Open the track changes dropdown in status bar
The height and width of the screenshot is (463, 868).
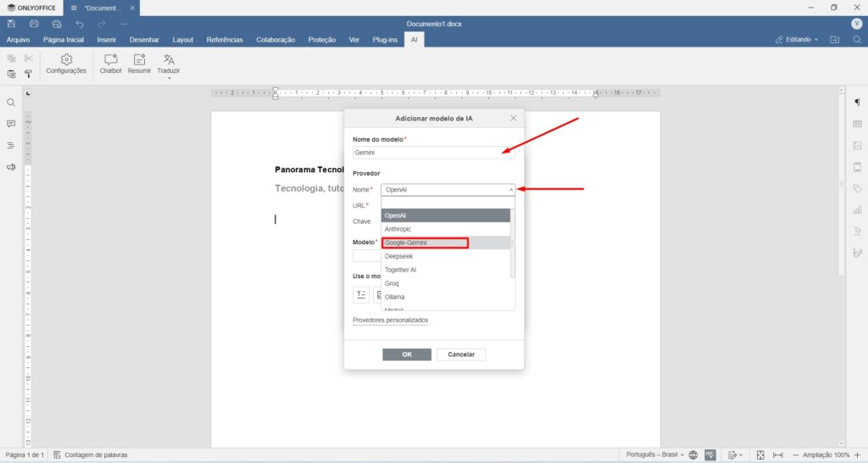735,455
